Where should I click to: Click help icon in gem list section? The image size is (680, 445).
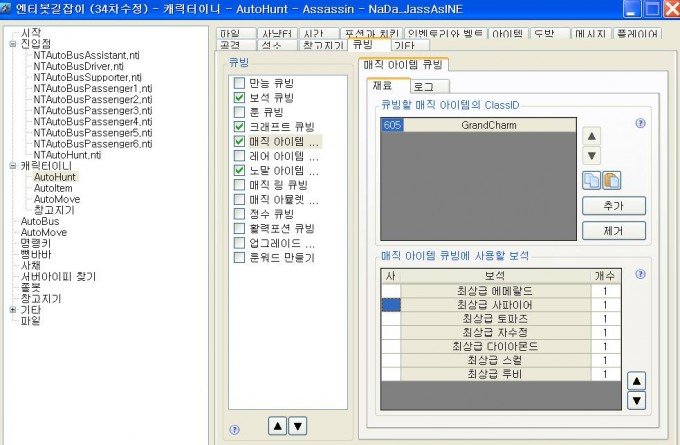tap(640, 274)
